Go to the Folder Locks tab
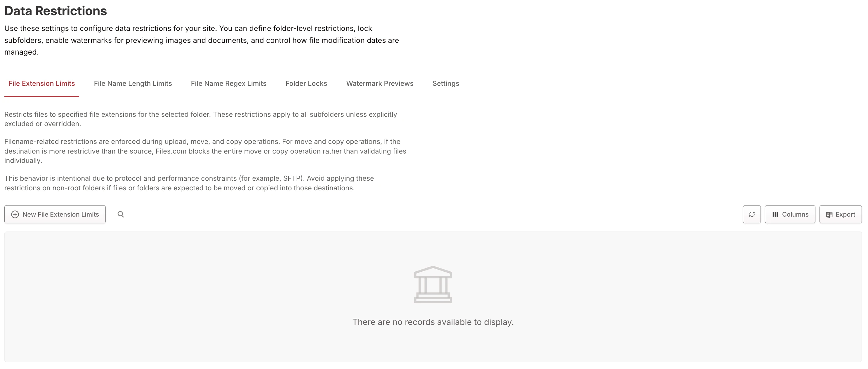 [306, 83]
